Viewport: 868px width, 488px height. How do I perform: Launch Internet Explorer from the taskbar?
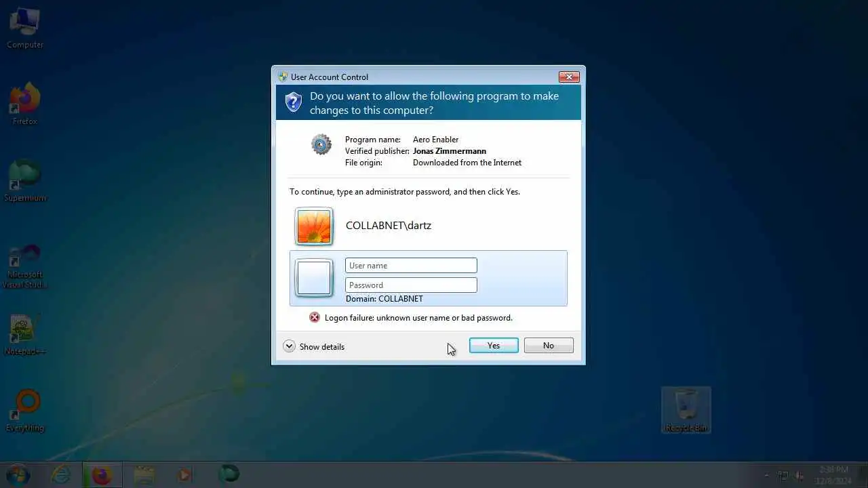click(x=61, y=474)
